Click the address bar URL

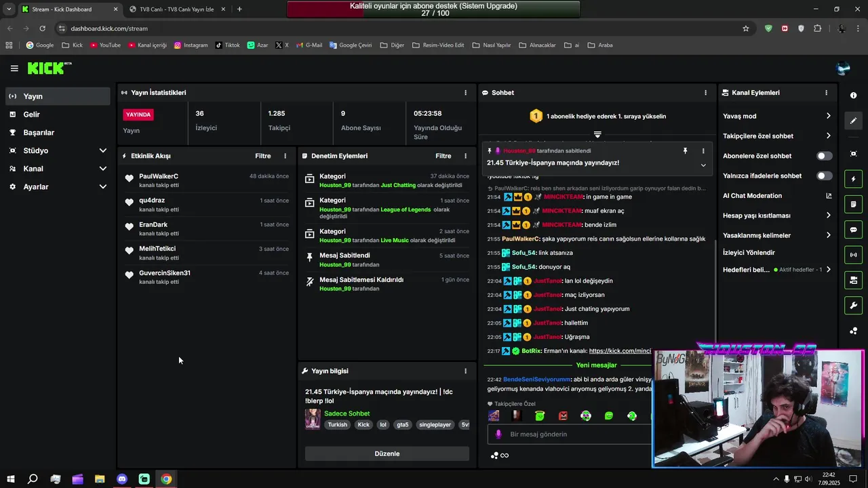coord(109,28)
